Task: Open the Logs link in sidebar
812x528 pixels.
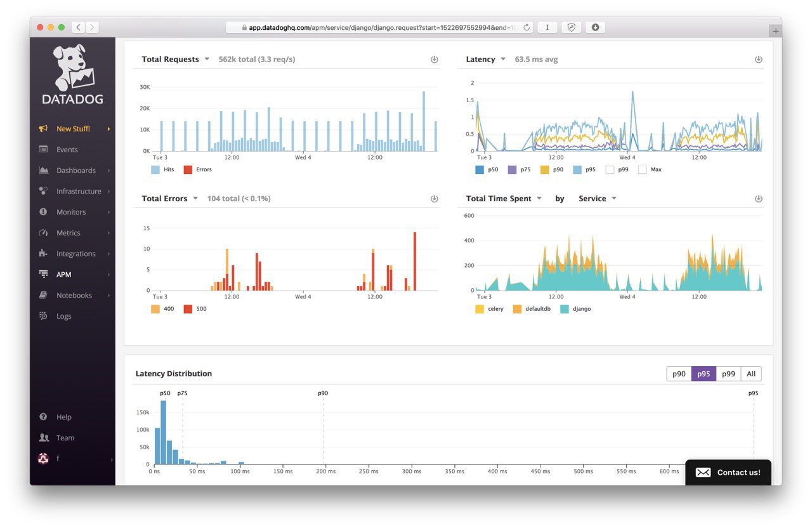Action: 64,316
